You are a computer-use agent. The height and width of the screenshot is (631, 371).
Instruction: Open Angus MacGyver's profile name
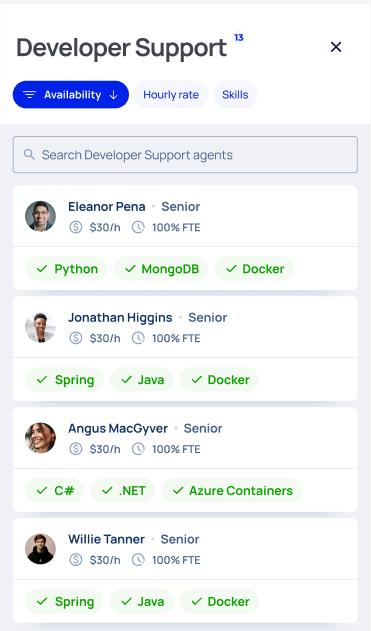[118, 428]
